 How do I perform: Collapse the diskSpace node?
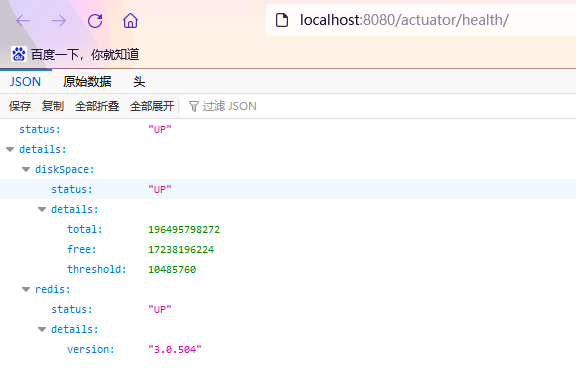click(x=26, y=169)
